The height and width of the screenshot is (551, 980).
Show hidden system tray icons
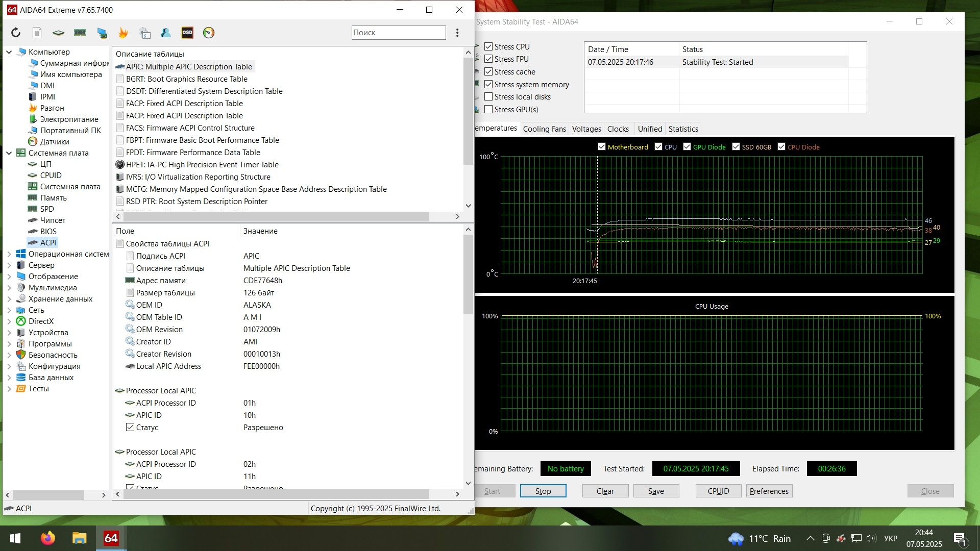(810, 538)
